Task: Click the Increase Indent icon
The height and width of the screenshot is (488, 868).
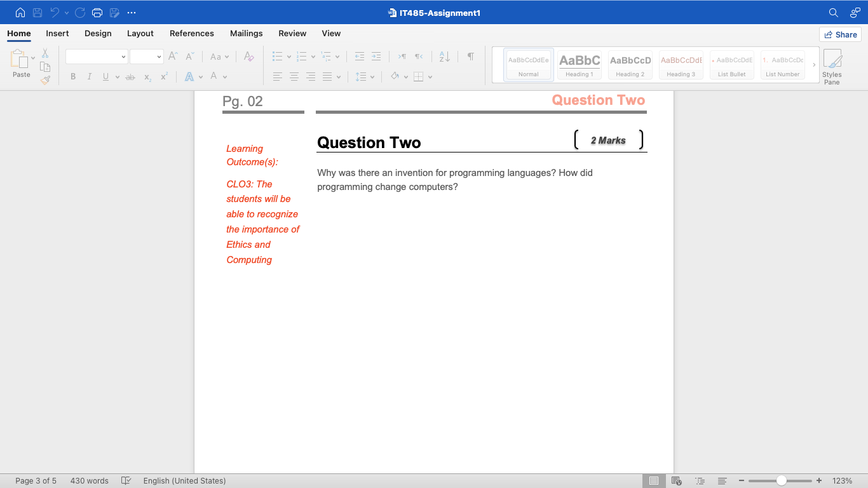Action: [x=376, y=56]
